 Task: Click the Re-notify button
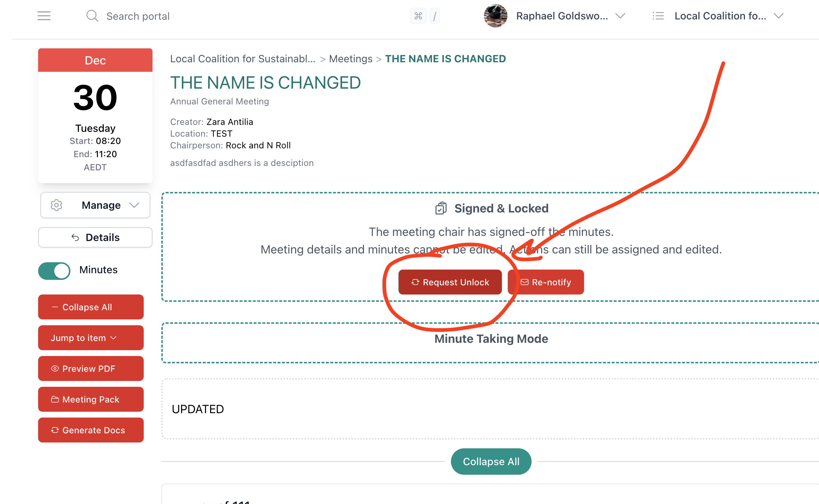tap(546, 282)
